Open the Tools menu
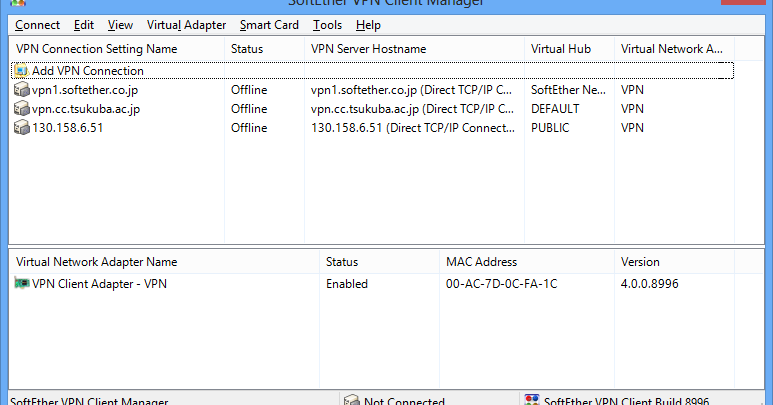Screen dimensions: 773x405 click(327, 25)
